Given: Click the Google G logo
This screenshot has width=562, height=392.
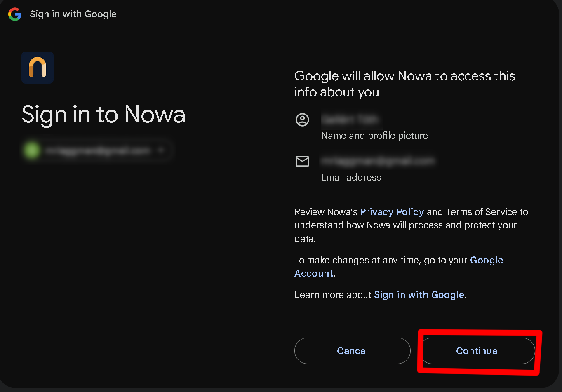Looking at the screenshot, I should (x=15, y=14).
